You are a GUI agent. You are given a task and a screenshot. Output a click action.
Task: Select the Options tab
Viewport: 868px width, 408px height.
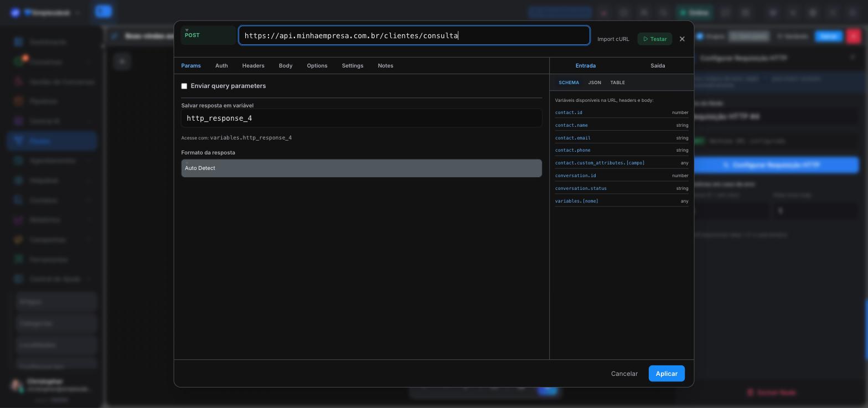[317, 66]
